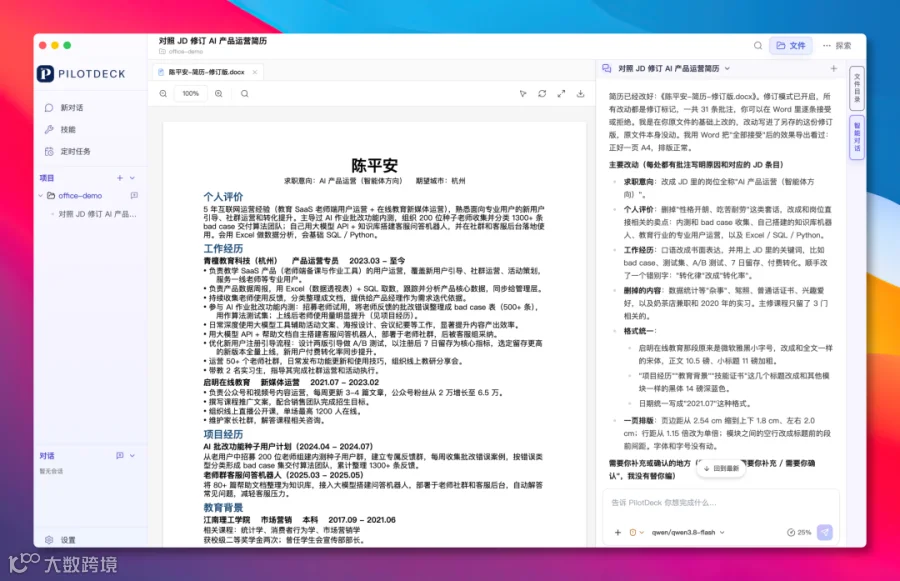Viewport: 900px width, 581px height.
Task: Add a new project with plus icon
Action: tap(120, 178)
